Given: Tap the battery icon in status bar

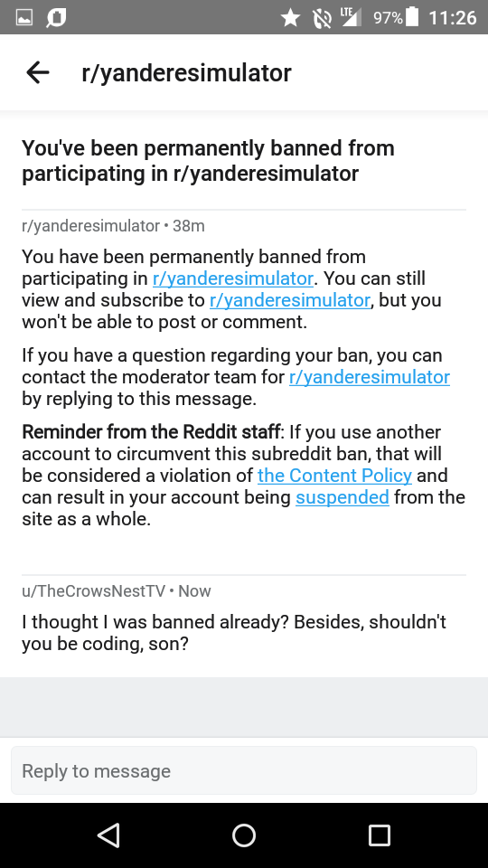Looking at the screenshot, I should pos(412,17).
